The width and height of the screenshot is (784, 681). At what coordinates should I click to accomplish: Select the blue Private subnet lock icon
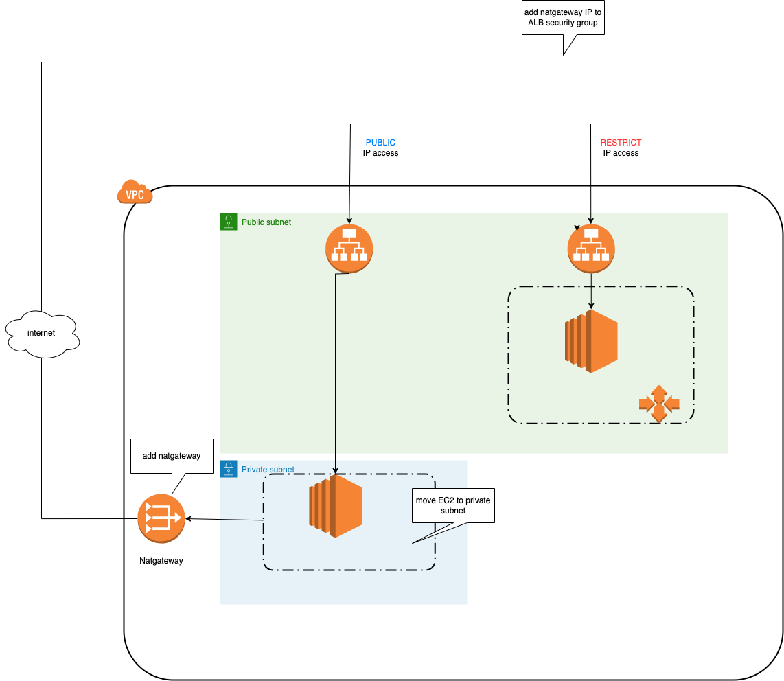228,469
